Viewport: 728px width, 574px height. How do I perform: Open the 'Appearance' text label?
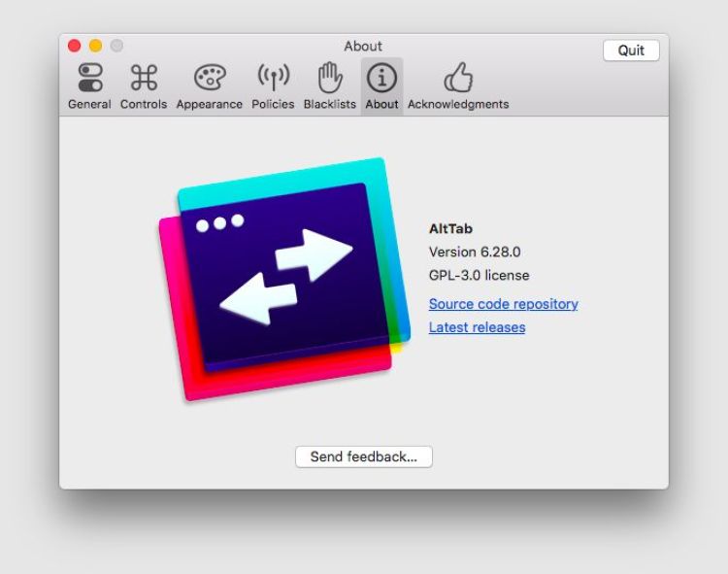coord(210,104)
